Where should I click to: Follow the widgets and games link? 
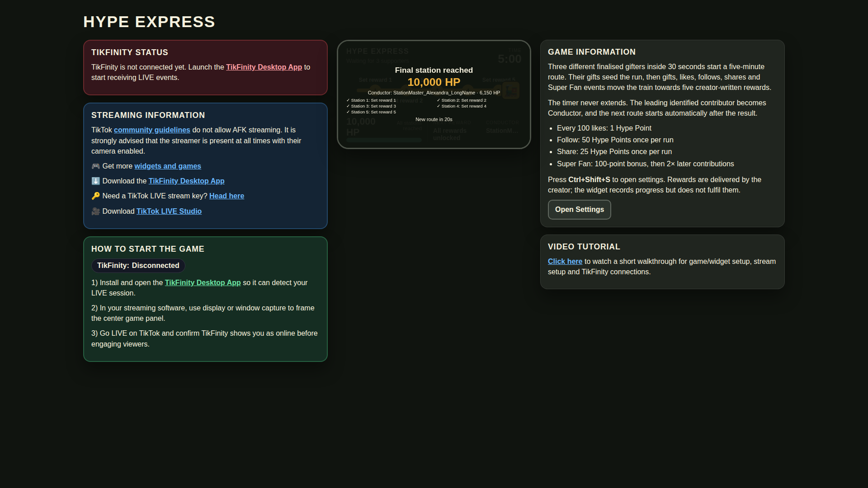pos(168,166)
